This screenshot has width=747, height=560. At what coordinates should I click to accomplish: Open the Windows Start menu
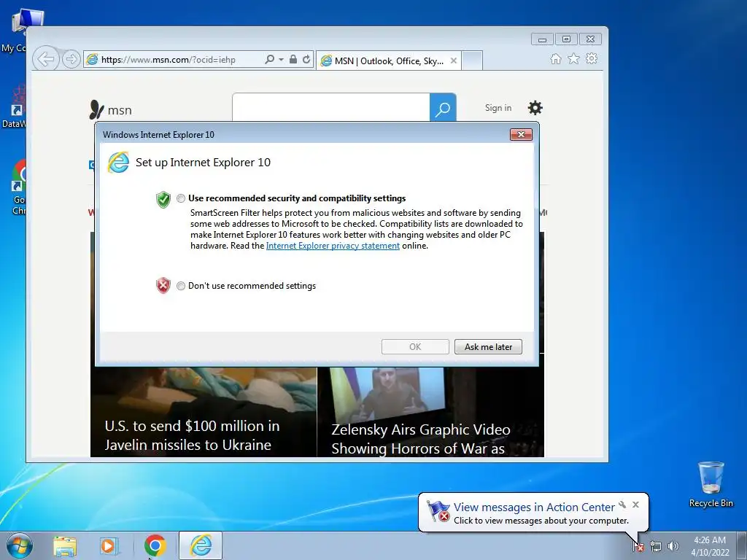pyautogui.click(x=20, y=545)
